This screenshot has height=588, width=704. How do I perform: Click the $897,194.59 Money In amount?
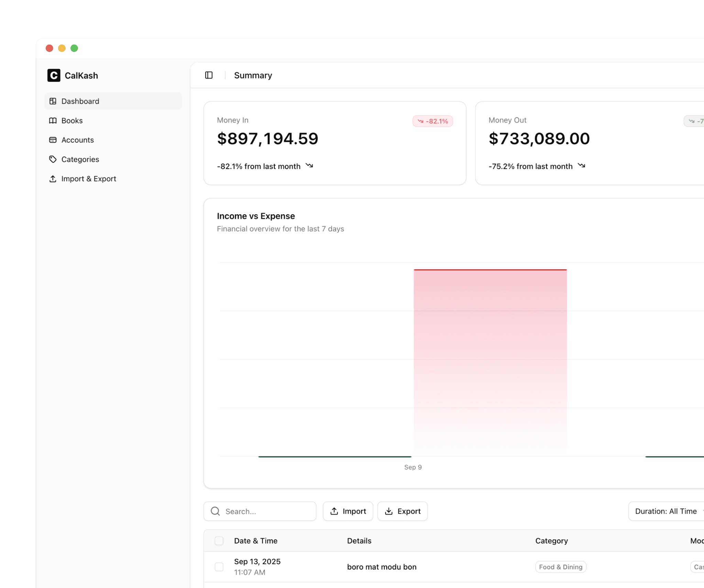[x=267, y=139]
